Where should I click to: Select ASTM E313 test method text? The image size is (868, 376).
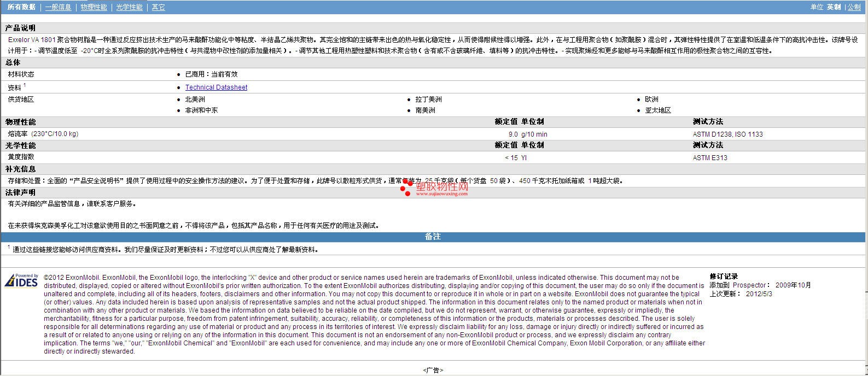(x=710, y=158)
